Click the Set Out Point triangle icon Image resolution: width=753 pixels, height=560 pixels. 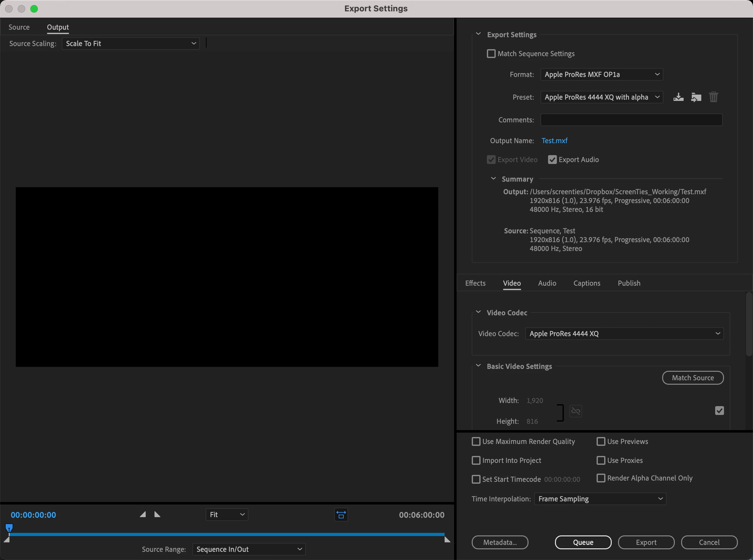[157, 515]
